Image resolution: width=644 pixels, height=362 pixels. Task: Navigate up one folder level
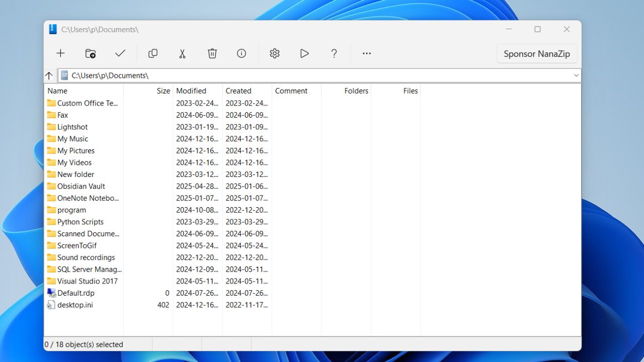tap(49, 75)
